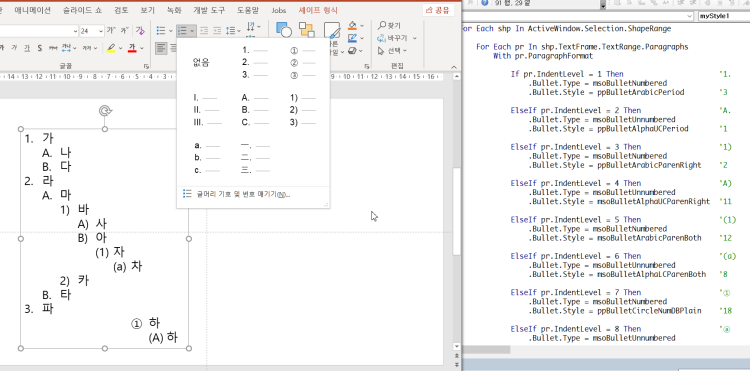The width and height of the screenshot is (750, 371).
Task: Toggle text shadow S button
Action: click(x=40, y=48)
